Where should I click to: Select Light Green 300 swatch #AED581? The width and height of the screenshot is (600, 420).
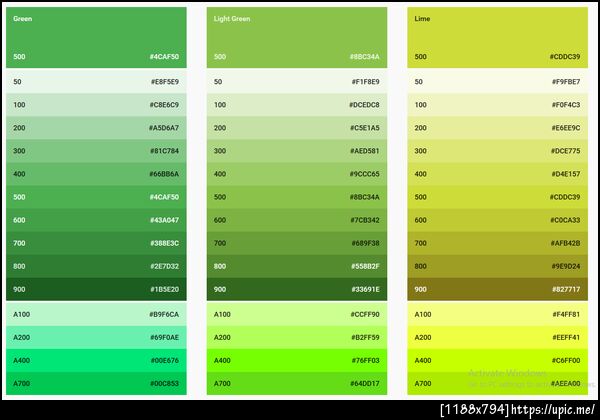[x=297, y=151]
